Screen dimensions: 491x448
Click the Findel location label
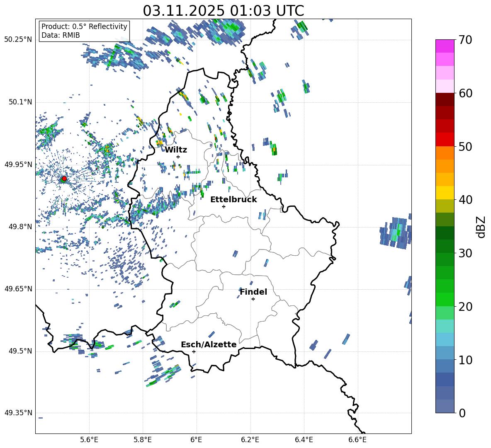pyautogui.click(x=253, y=292)
